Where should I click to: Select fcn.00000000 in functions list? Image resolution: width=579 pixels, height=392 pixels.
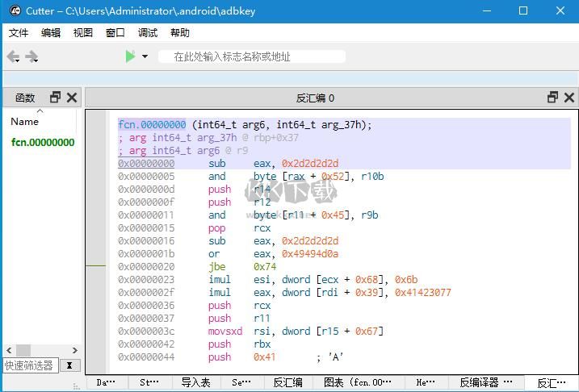pyautogui.click(x=43, y=143)
